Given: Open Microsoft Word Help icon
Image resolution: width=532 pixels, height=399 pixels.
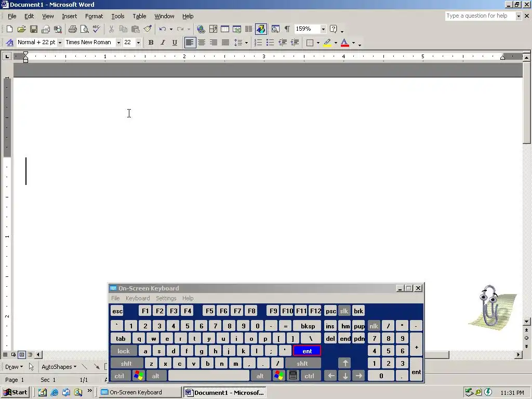Looking at the screenshot, I should [x=334, y=29].
